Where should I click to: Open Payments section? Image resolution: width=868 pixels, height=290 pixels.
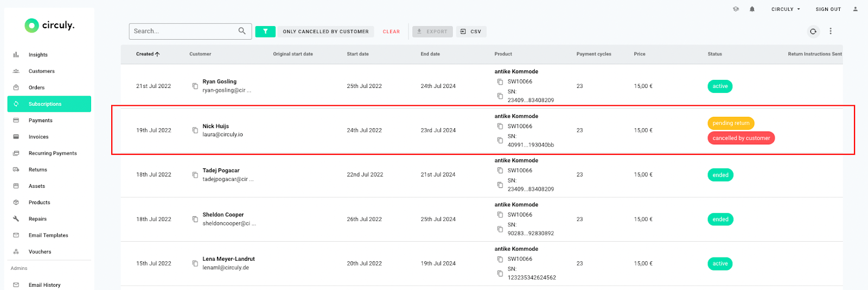click(x=49, y=121)
